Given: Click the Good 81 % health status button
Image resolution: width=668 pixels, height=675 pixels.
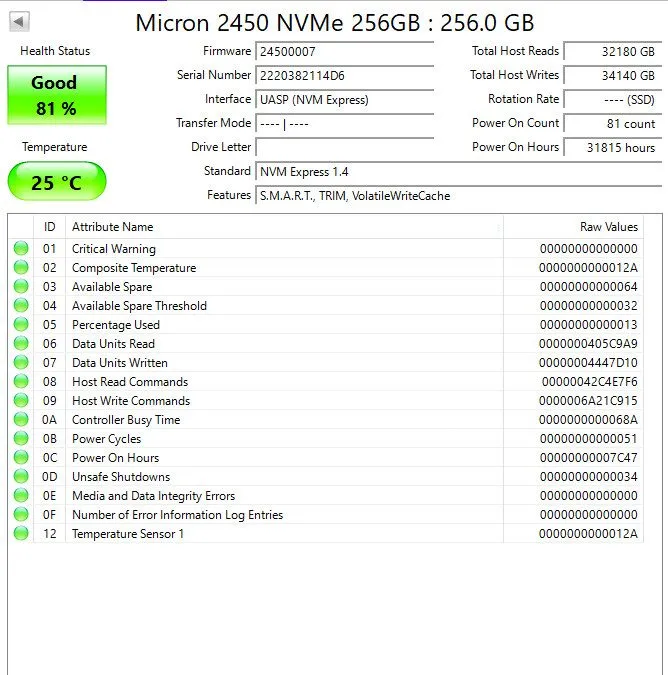Looking at the screenshot, I should (x=57, y=95).
